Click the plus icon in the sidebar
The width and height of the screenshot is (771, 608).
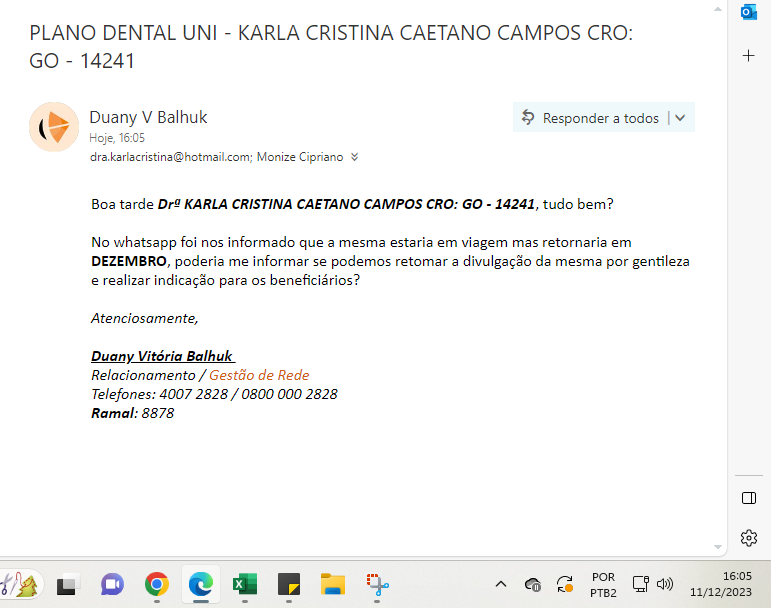click(748, 56)
